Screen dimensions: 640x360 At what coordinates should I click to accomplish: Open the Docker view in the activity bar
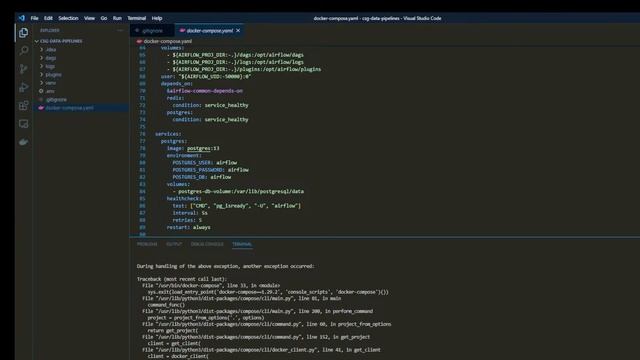[x=23, y=142]
